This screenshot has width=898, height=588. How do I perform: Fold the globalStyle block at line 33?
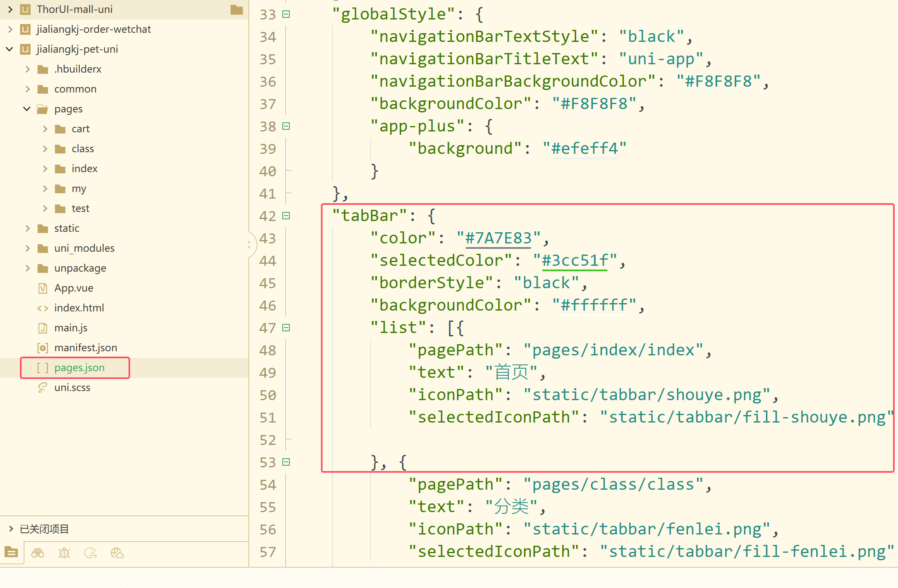pyautogui.click(x=286, y=14)
